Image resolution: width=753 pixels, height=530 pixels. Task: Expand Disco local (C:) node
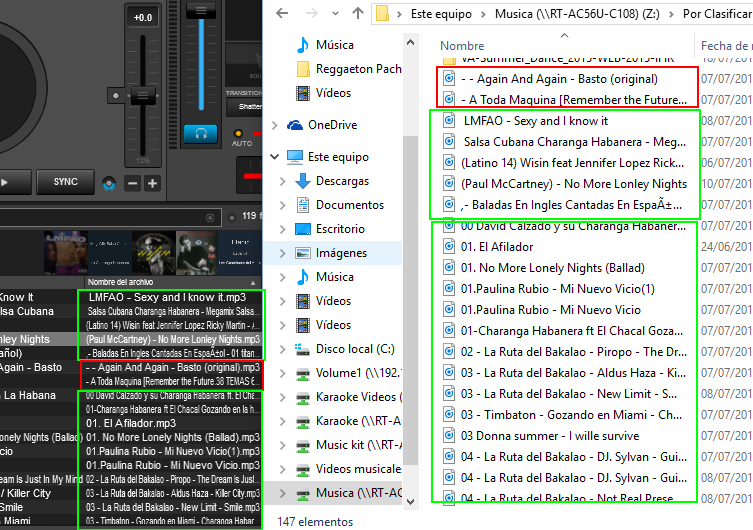click(283, 349)
